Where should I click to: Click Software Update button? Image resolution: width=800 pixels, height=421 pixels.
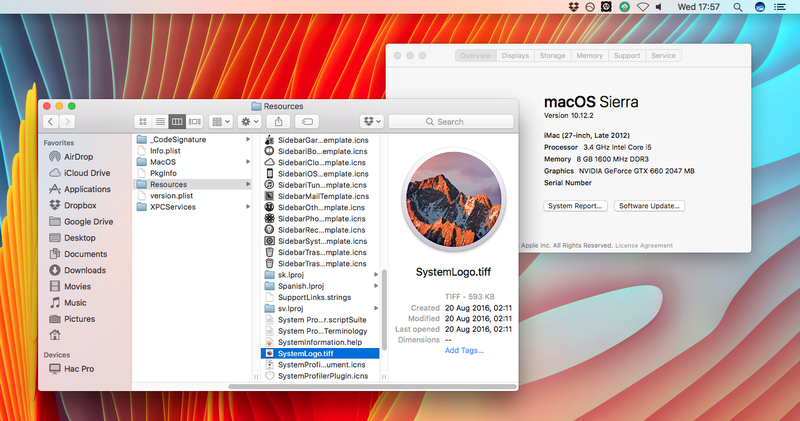click(649, 206)
